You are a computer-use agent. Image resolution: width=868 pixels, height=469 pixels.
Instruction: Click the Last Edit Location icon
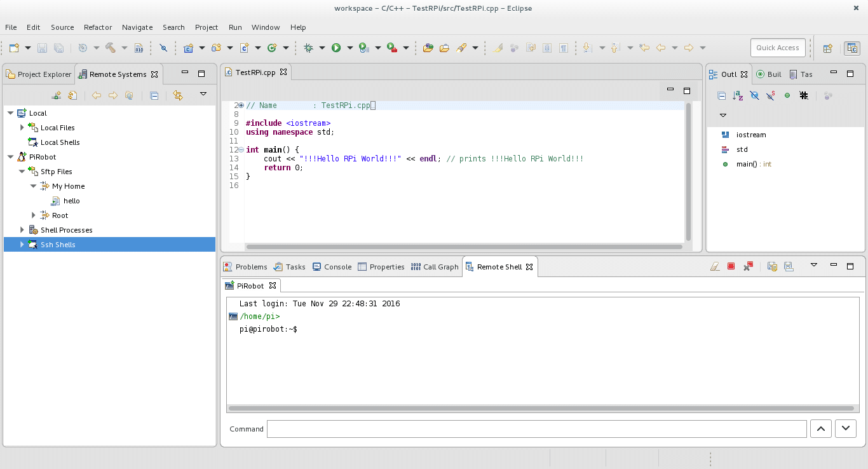[644, 48]
